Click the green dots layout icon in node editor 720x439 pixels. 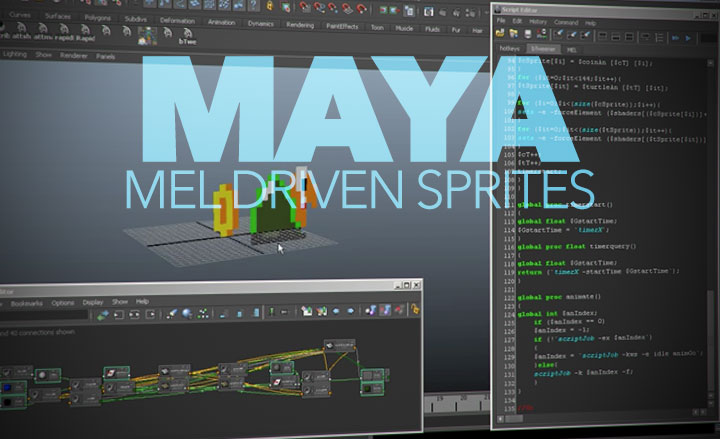tap(202, 314)
